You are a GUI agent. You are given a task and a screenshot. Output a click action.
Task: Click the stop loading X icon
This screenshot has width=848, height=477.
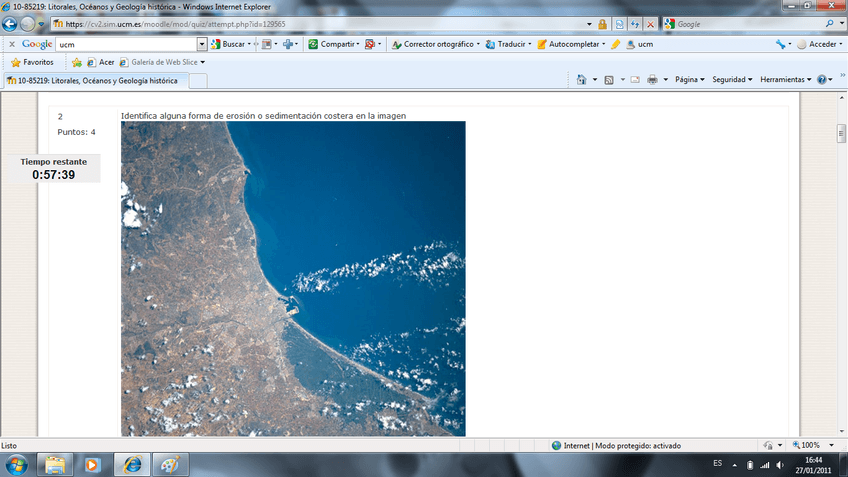coord(650,24)
